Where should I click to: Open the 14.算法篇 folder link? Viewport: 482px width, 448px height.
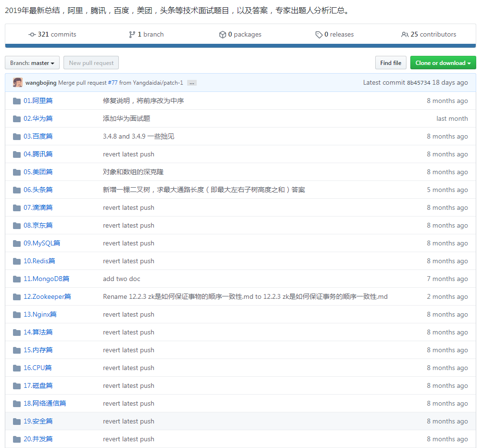click(38, 333)
